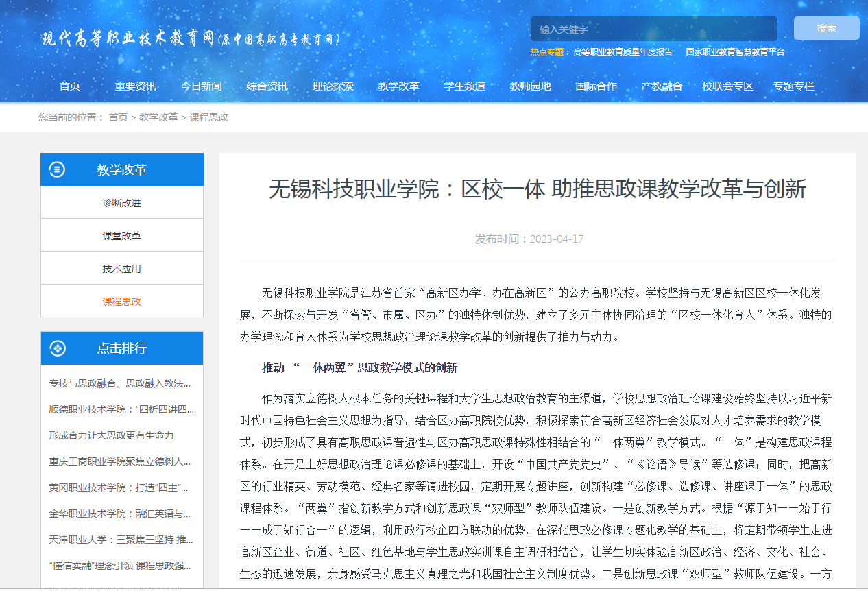
Task: Select the highlighted 课程思政 sidebar item
Action: point(122,302)
